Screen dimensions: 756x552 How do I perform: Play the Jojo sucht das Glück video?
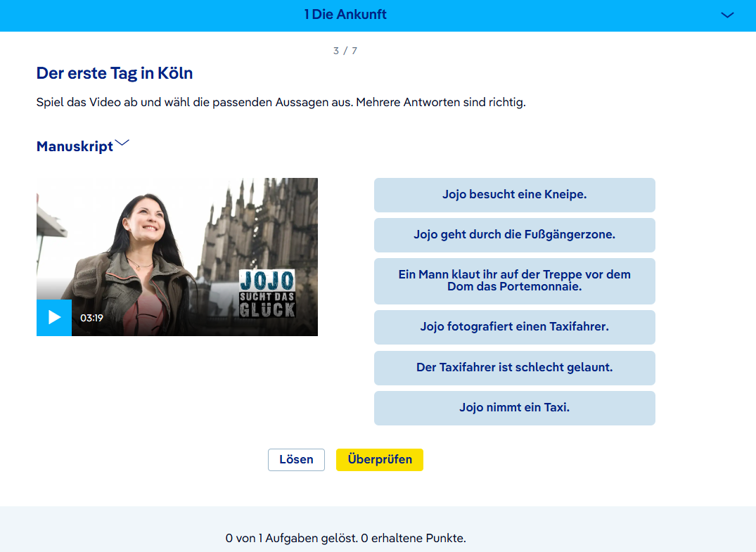click(x=54, y=318)
